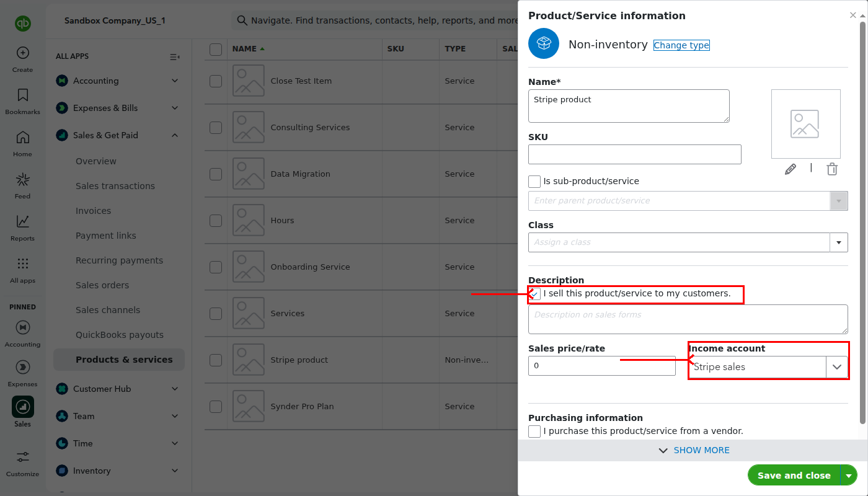Viewport: 868px width, 496px height.
Task: Toggle the select-all checkbox in table header
Action: tap(216, 50)
